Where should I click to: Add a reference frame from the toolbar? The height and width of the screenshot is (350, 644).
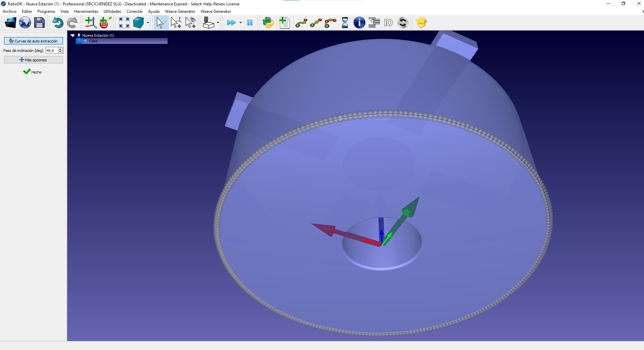pos(90,23)
